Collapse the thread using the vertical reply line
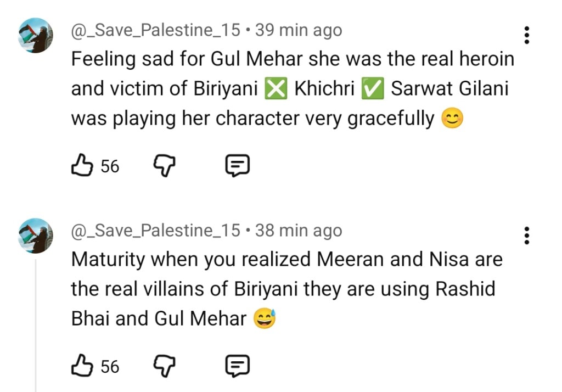The height and width of the screenshot is (392, 562). (x=36, y=324)
